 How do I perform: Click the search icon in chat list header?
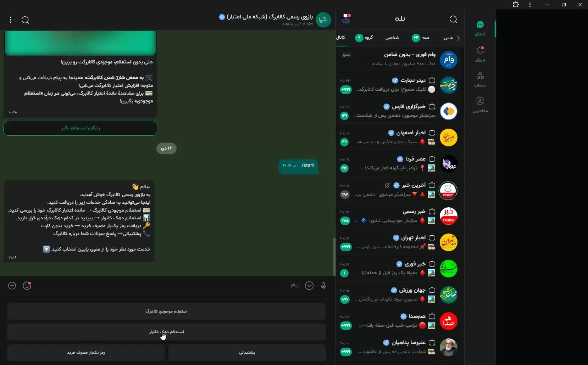[x=453, y=19]
